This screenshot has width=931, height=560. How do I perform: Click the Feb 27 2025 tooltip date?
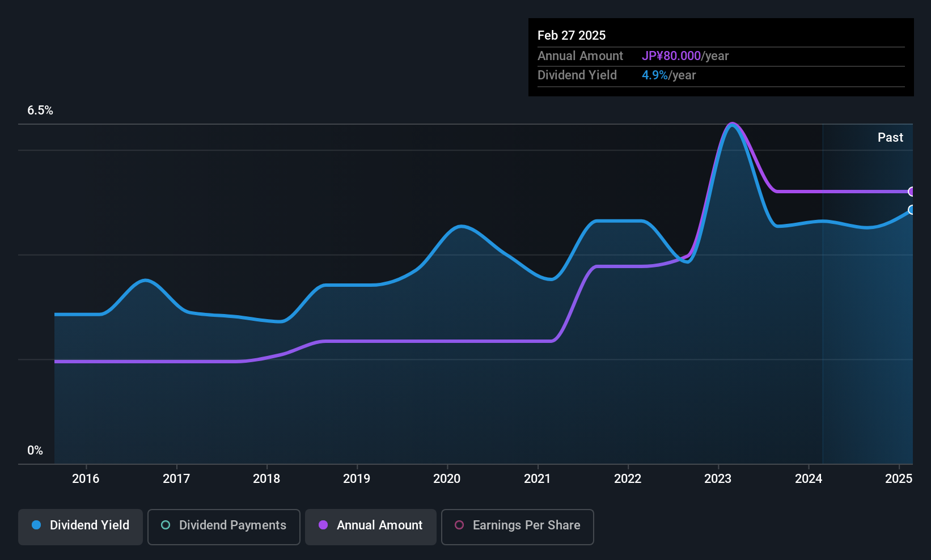click(x=572, y=35)
